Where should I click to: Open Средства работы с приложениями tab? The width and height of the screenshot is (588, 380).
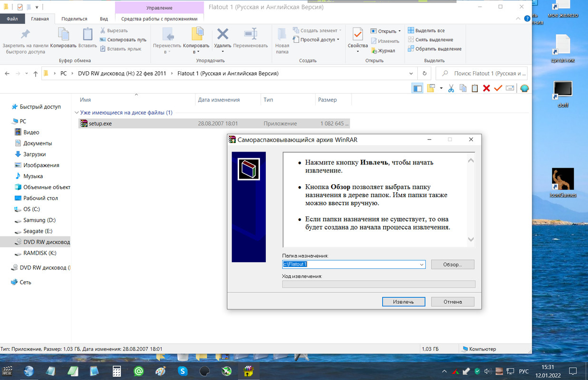159,19
